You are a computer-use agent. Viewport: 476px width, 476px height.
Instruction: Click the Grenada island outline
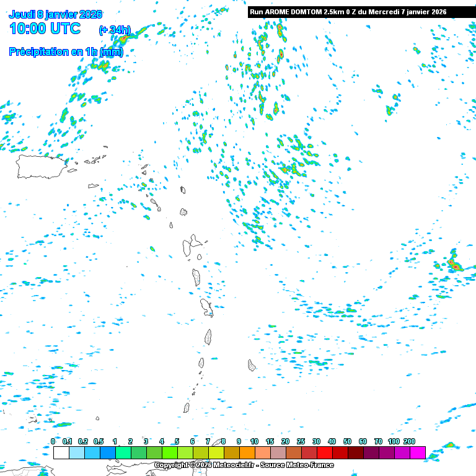tap(186, 408)
